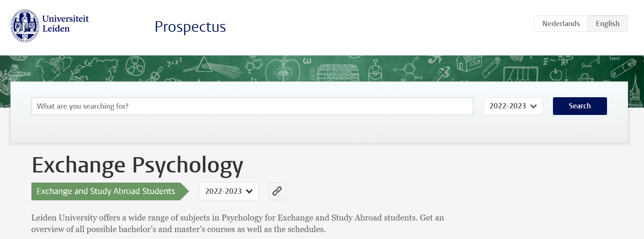Expand the 2022-2023 dropdown beside the green tag
The height and width of the screenshot is (239, 644).
pyautogui.click(x=229, y=191)
